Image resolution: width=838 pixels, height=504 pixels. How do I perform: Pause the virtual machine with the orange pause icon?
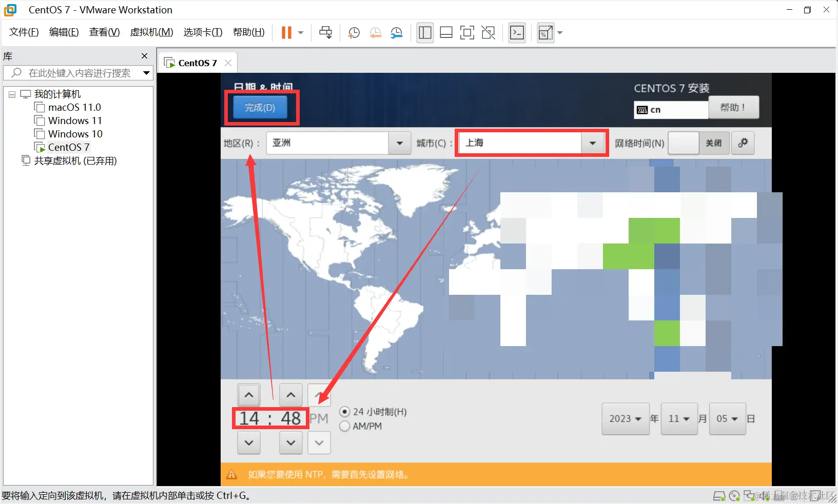click(286, 33)
